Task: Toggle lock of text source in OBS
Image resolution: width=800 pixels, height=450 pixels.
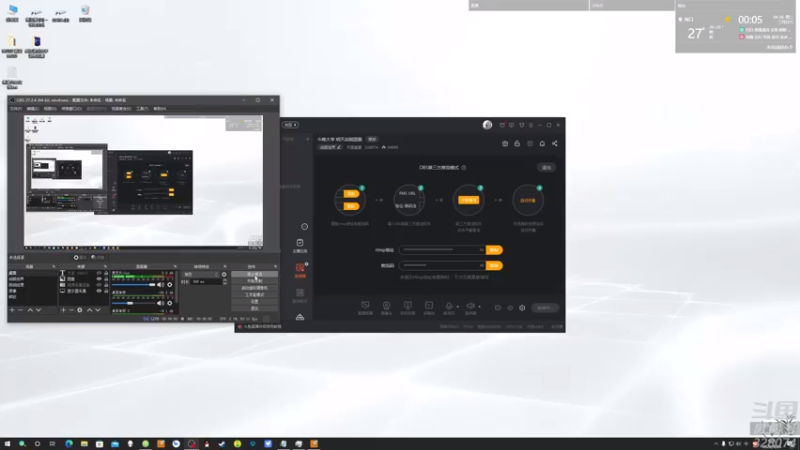Action: [106, 273]
